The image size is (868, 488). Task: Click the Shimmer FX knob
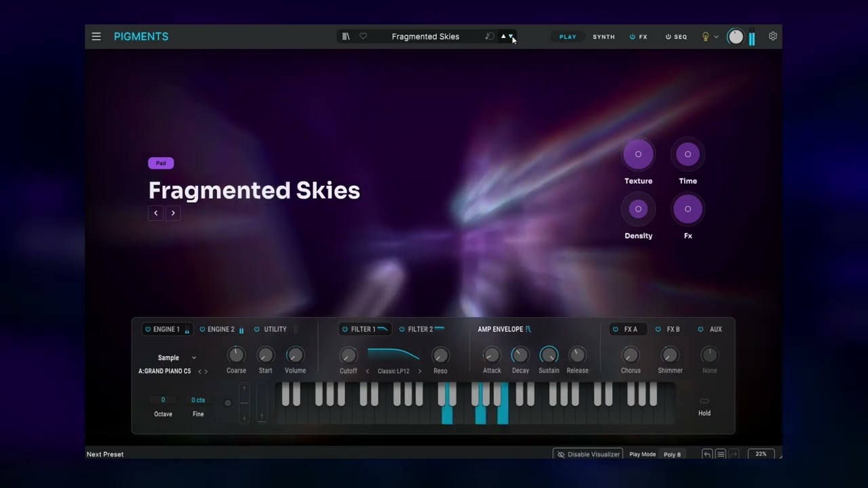[669, 355]
